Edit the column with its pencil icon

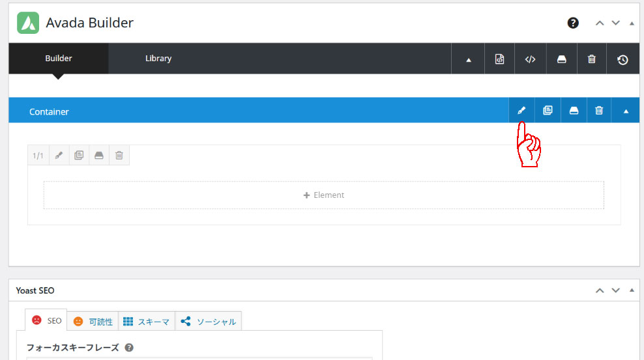coord(59,156)
